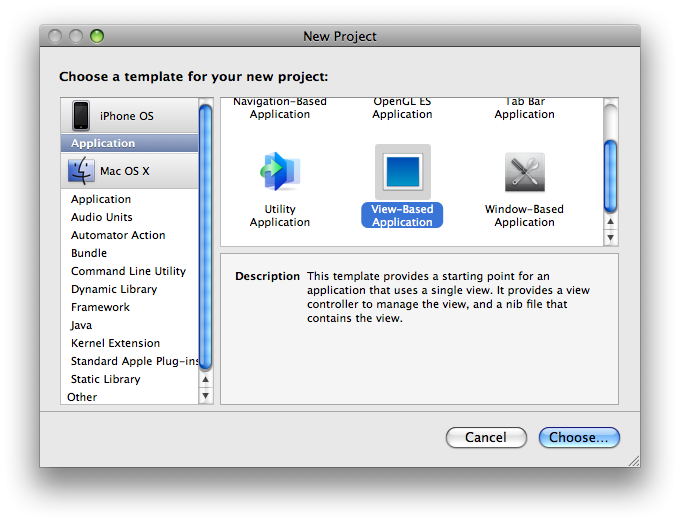Screen dimensions: 680x522
Task: Click the Mac OS X section header
Action: click(x=130, y=171)
